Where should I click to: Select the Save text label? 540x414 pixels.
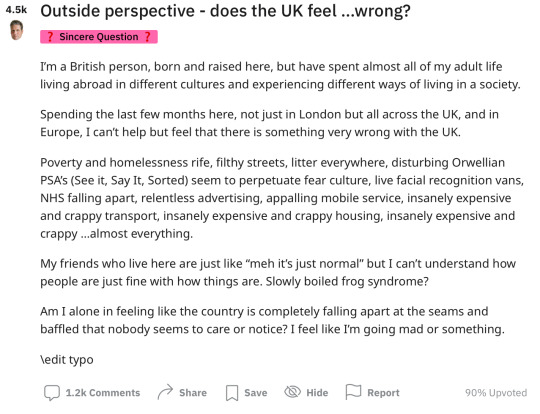click(x=256, y=393)
